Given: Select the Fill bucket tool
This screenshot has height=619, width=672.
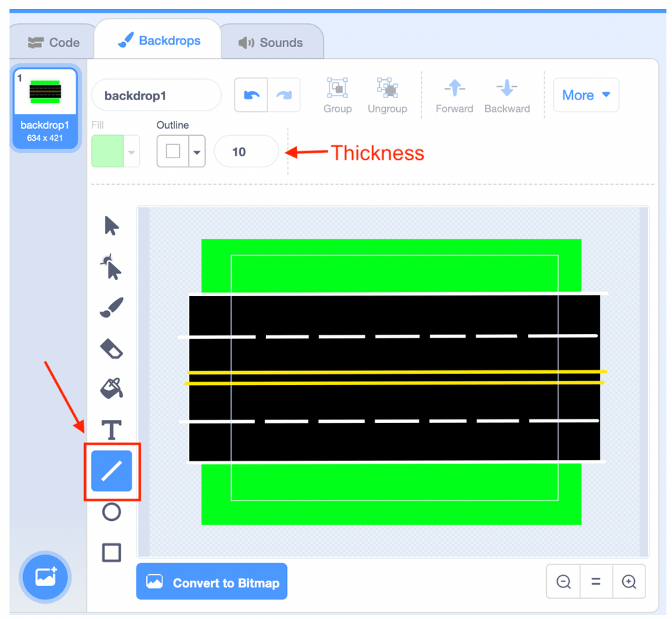Looking at the screenshot, I should [111, 389].
